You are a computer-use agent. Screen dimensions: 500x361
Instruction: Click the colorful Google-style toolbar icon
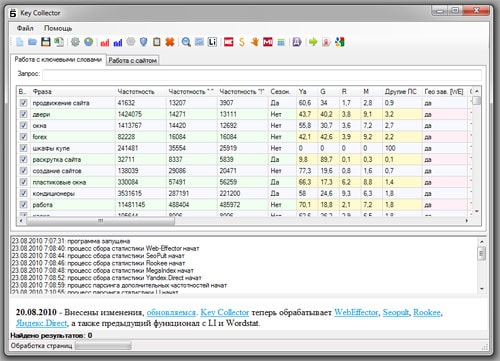point(340,42)
